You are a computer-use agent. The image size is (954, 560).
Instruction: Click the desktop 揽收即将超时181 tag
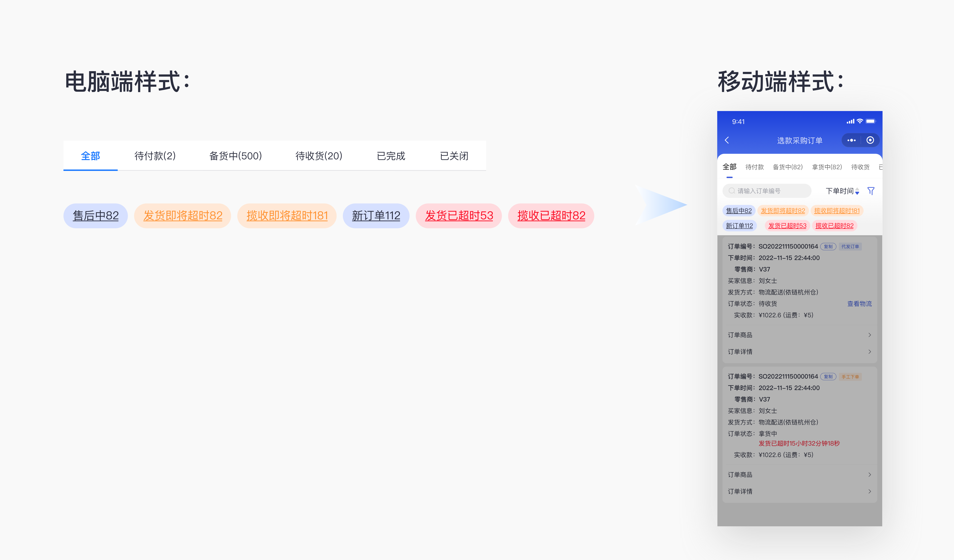tap(287, 216)
